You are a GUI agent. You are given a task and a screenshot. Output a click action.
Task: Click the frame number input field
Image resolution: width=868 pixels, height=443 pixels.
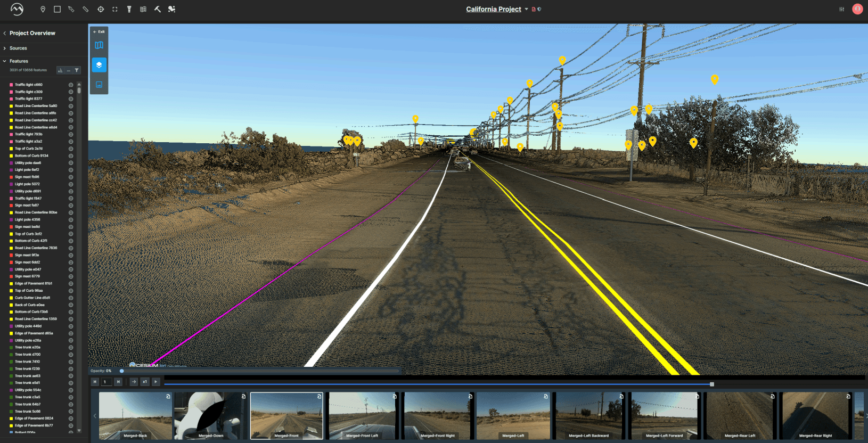tap(107, 382)
